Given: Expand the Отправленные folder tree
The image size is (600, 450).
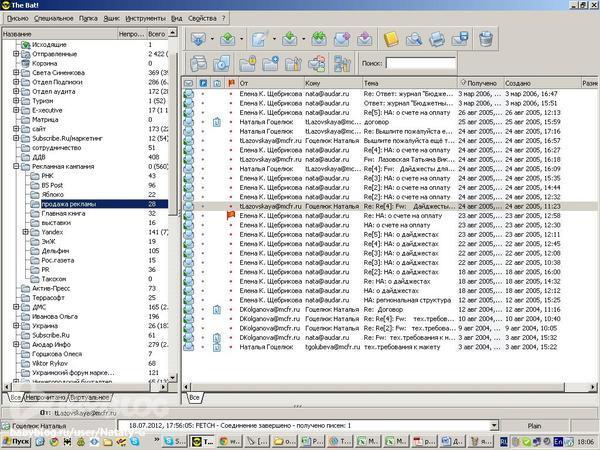Looking at the screenshot, I should click(x=16, y=54).
